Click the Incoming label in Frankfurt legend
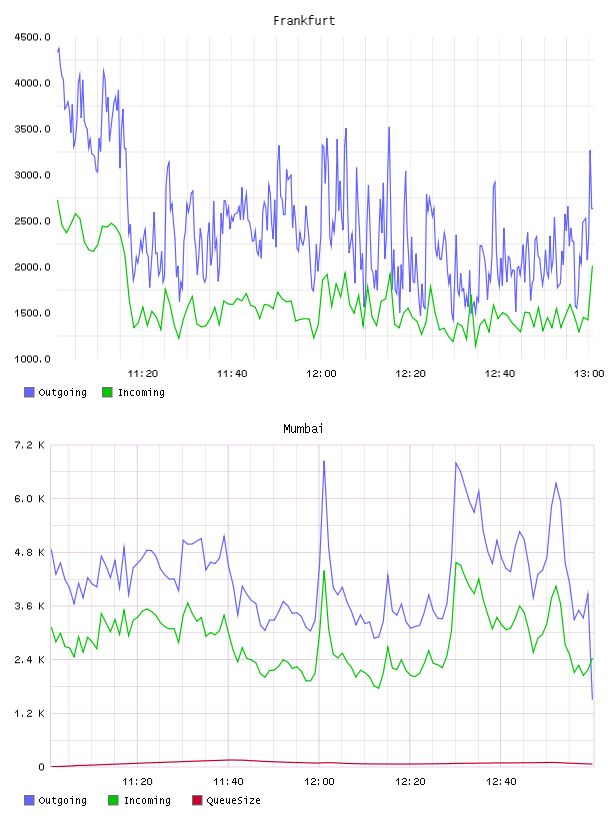 click(x=141, y=392)
